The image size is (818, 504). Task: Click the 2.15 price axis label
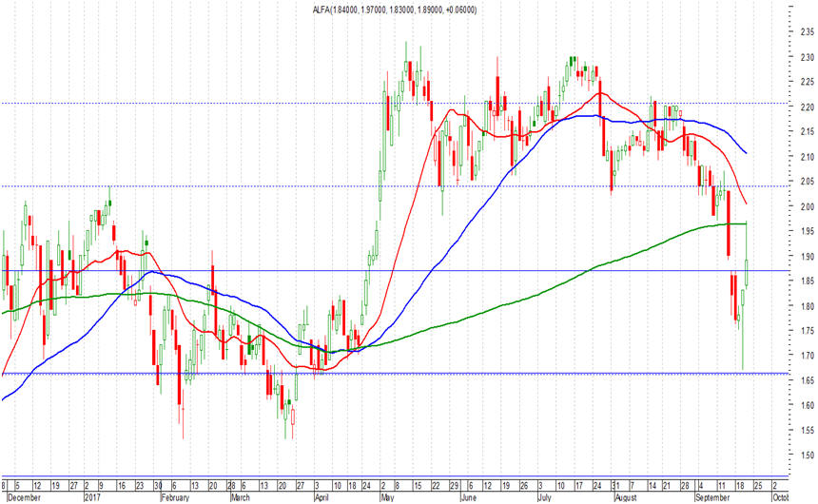coord(807,131)
